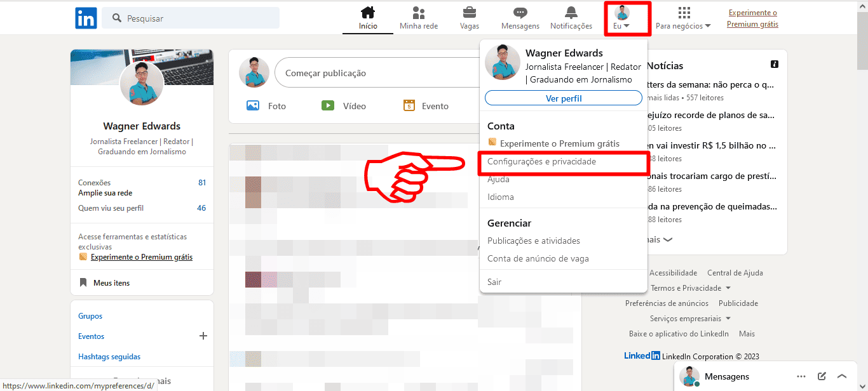Viewport: 868px width, 391px height.
Task: Select Configurações e privacidade menu item
Action: coord(541,162)
